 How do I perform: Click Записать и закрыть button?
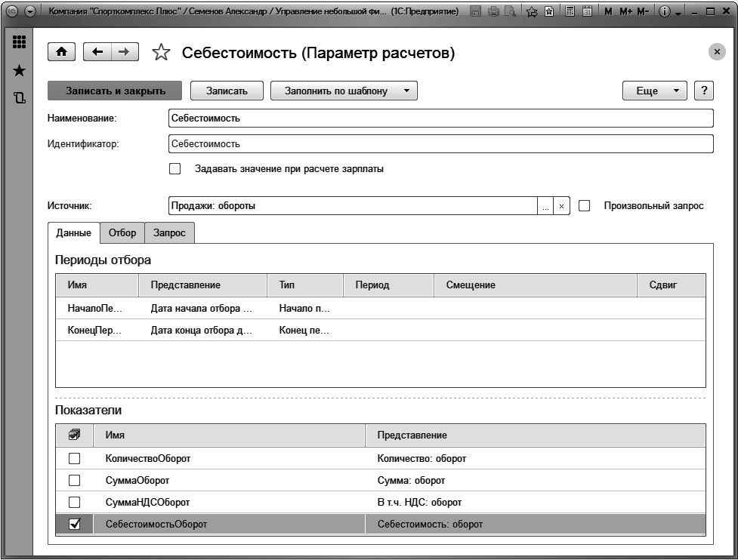115,91
